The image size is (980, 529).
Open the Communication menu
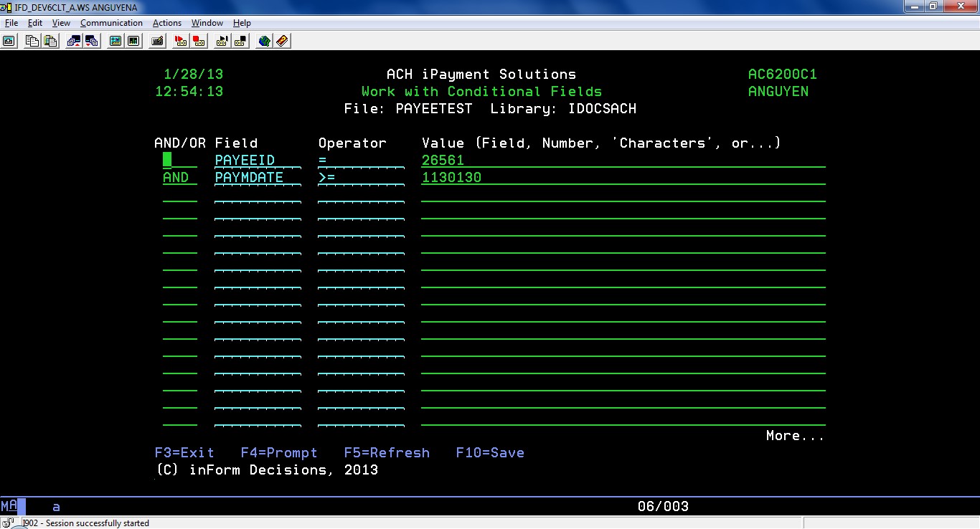pos(111,23)
